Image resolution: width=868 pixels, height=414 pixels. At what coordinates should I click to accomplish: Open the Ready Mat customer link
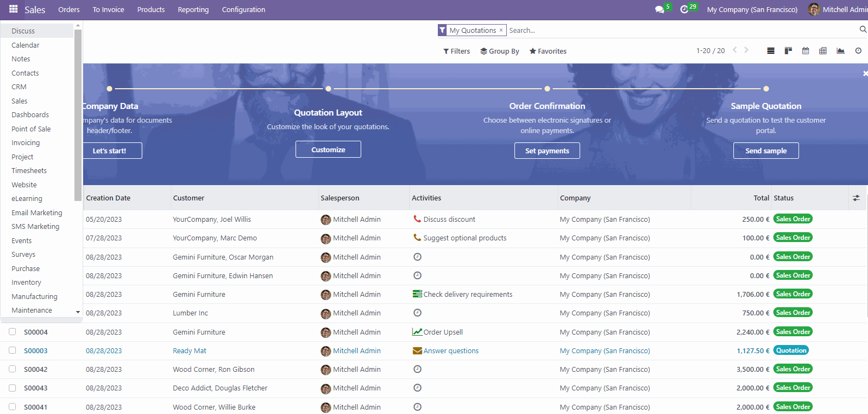(189, 350)
